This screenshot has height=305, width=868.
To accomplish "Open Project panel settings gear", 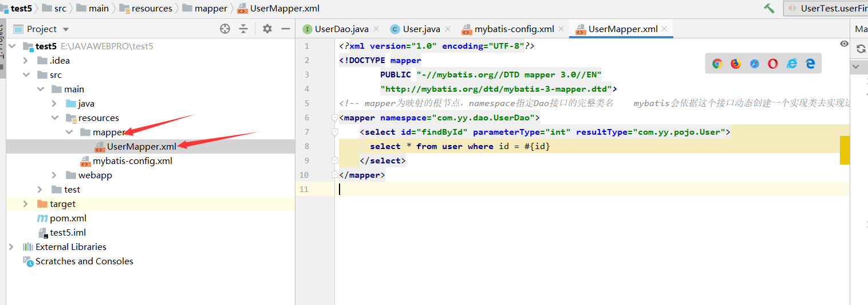I will click(x=267, y=29).
